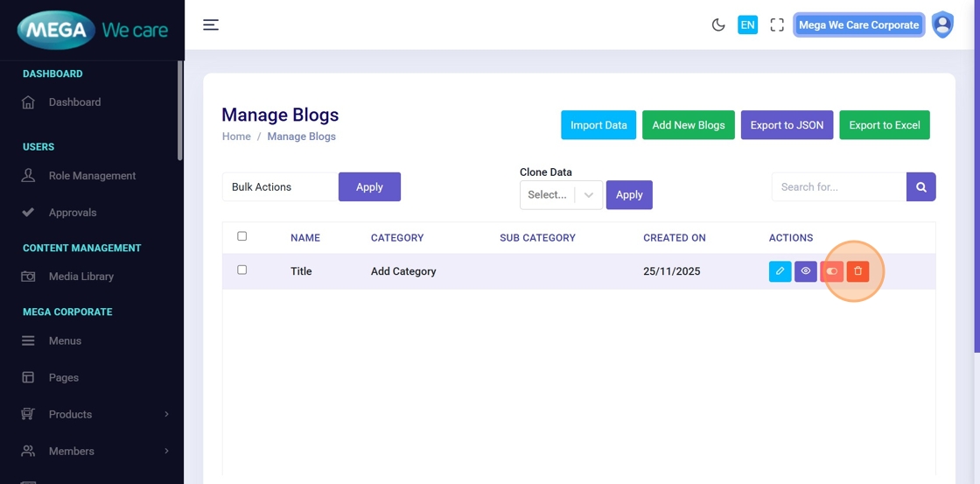Click the Home breadcrumb link

pos(236,137)
